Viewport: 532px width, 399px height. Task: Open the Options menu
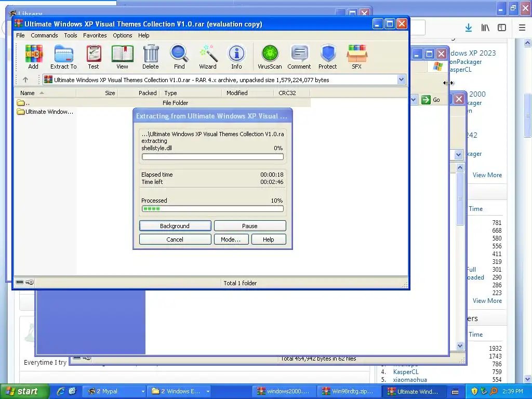pyautogui.click(x=123, y=35)
